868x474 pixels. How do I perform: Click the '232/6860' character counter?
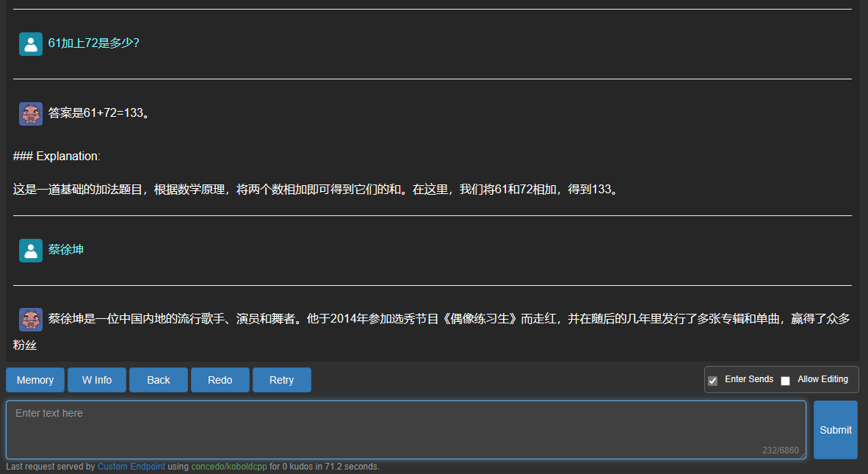point(780,450)
